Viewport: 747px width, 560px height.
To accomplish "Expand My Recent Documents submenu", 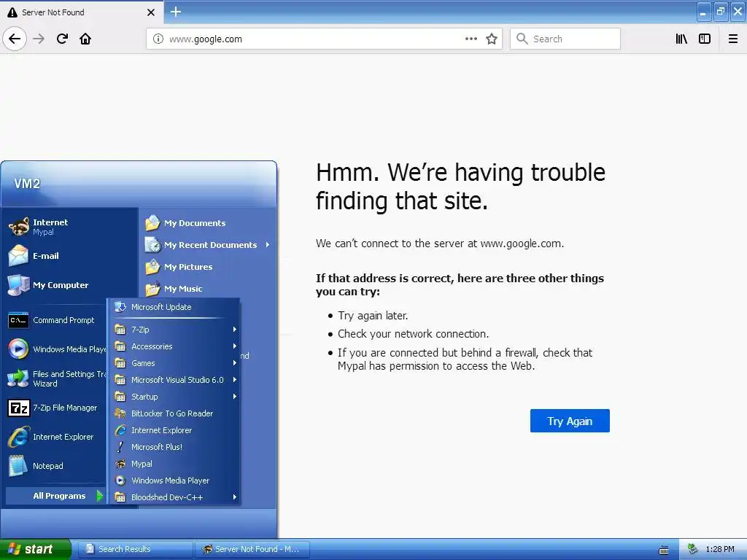I will (209, 245).
